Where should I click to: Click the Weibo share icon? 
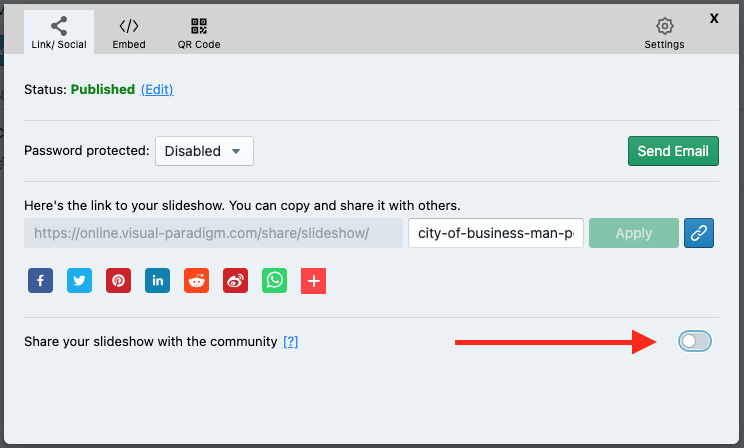point(235,281)
